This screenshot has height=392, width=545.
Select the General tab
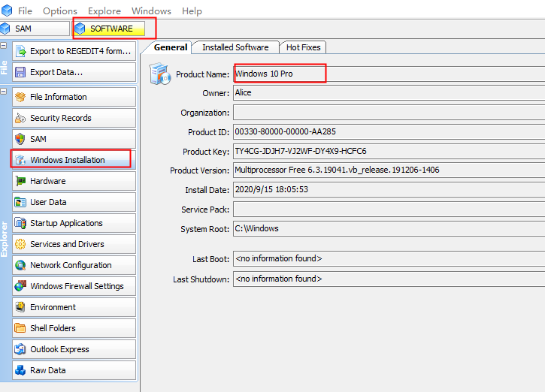click(169, 47)
